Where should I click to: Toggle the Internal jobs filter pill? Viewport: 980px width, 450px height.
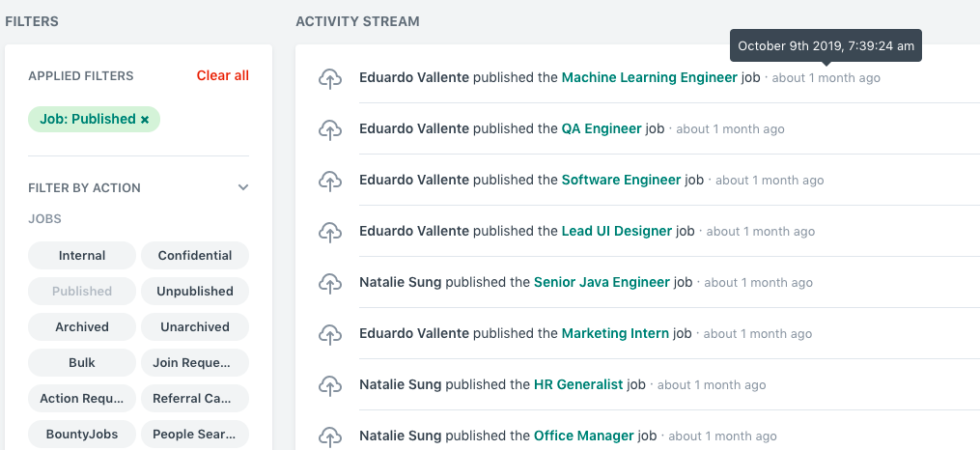point(82,256)
